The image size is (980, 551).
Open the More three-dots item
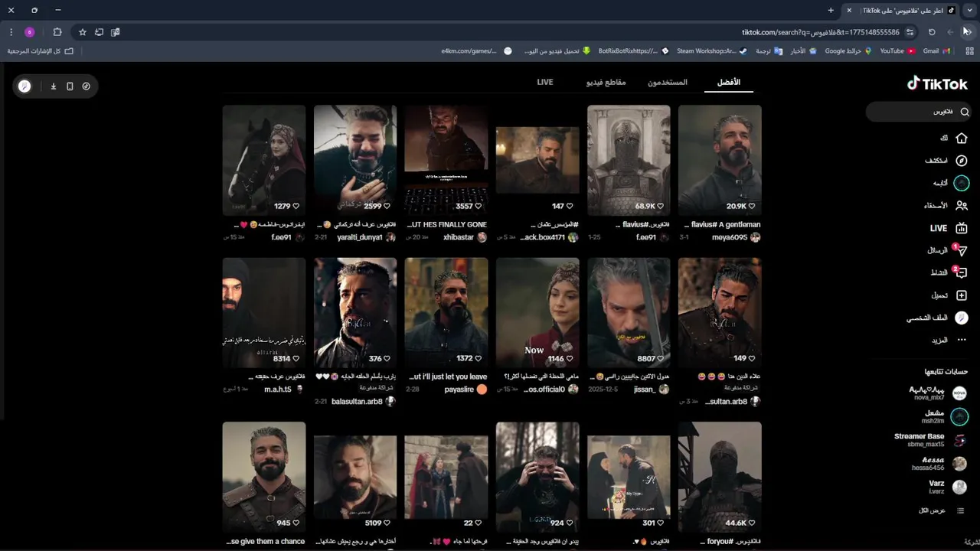[x=949, y=340]
